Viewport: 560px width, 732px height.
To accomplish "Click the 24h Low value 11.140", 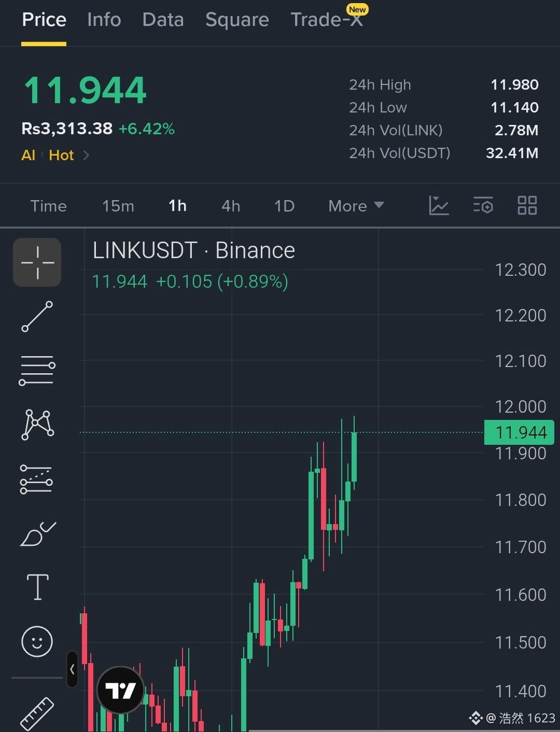I will (514, 107).
